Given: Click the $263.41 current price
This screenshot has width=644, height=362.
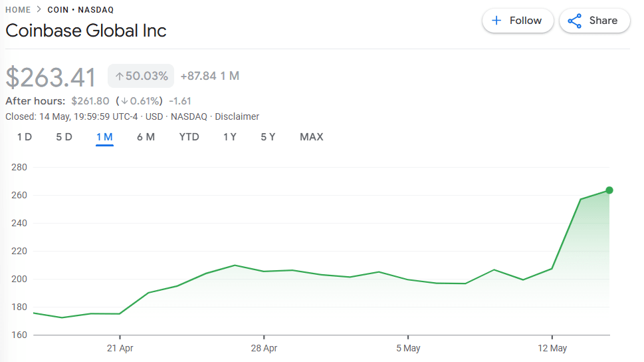Looking at the screenshot, I should [51, 77].
